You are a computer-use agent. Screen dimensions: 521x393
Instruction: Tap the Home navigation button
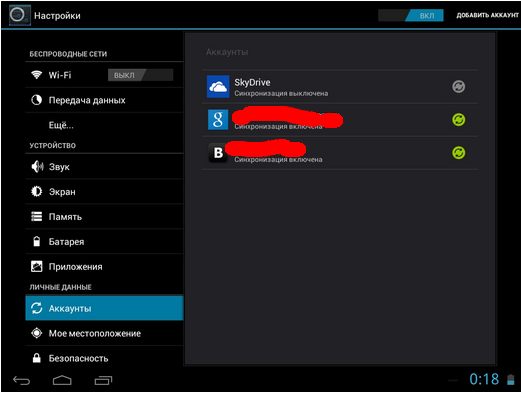point(62,380)
